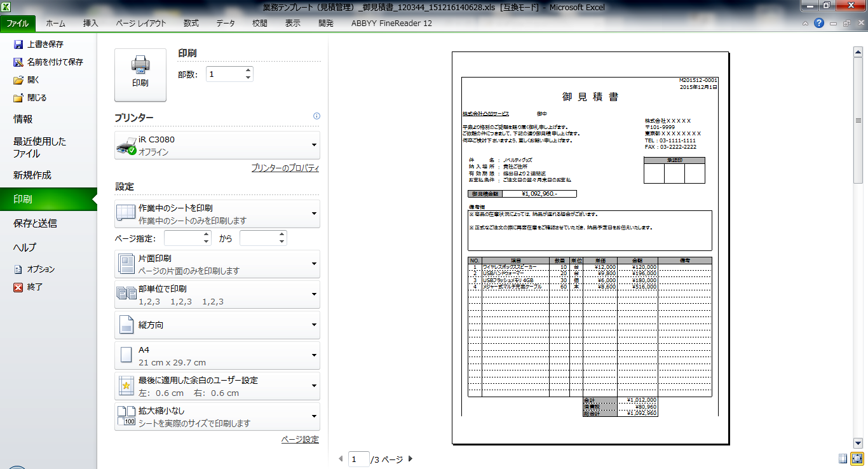This screenshot has width=868, height=469.
Task: Click the 上書き保存 save icon
Action: click(x=18, y=44)
